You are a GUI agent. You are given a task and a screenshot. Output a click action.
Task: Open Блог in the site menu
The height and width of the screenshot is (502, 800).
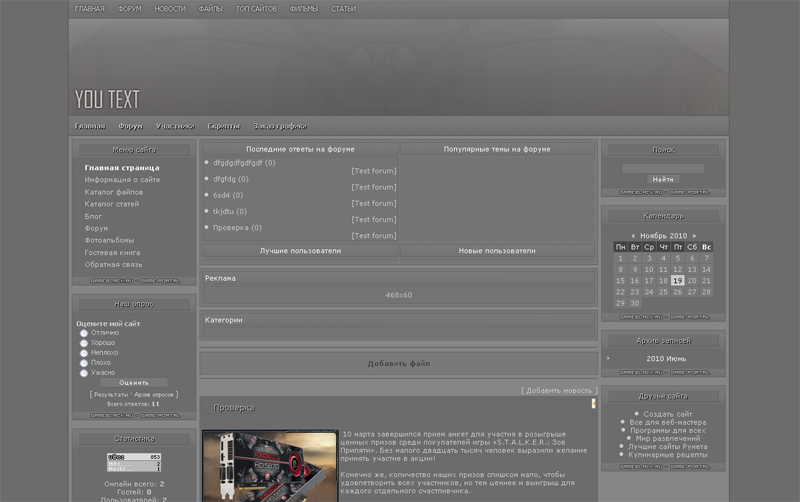point(93,216)
